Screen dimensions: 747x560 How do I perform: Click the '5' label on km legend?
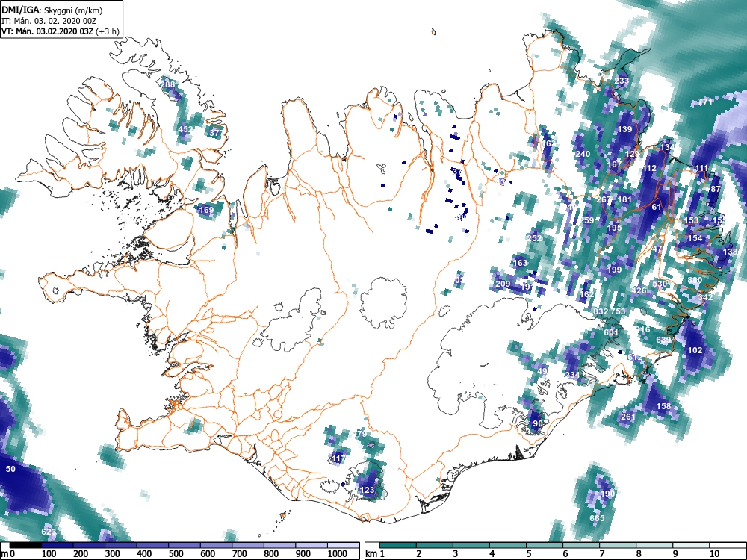(528, 554)
